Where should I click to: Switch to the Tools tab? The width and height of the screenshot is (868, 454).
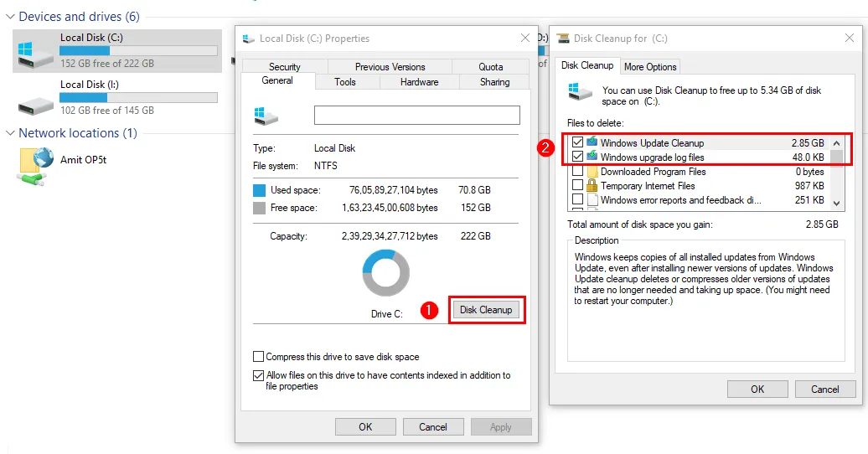345,82
